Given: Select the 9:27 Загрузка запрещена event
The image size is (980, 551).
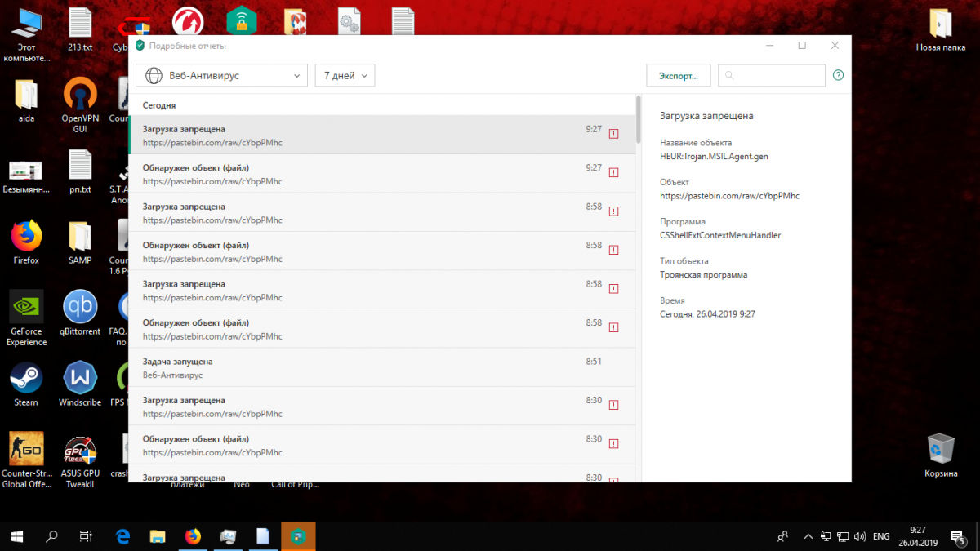Looking at the screenshot, I should (x=381, y=135).
